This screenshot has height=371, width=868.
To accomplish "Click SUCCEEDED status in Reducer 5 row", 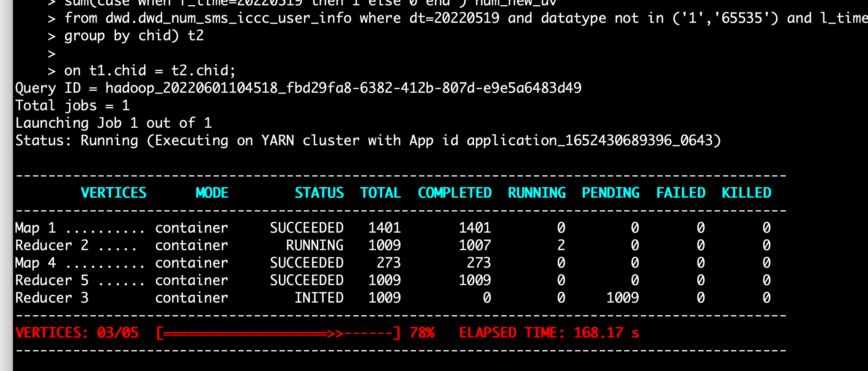I will click(307, 280).
